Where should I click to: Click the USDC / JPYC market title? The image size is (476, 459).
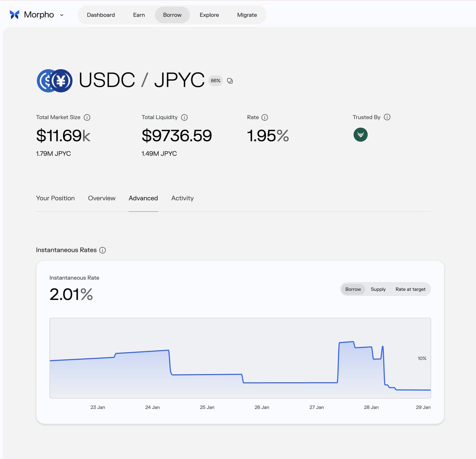(x=142, y=80)
